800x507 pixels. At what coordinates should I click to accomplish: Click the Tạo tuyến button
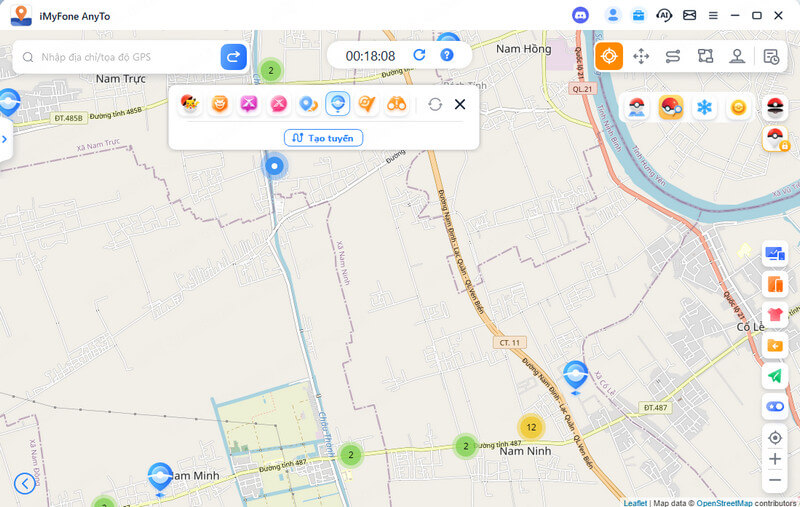coord(323,138)
